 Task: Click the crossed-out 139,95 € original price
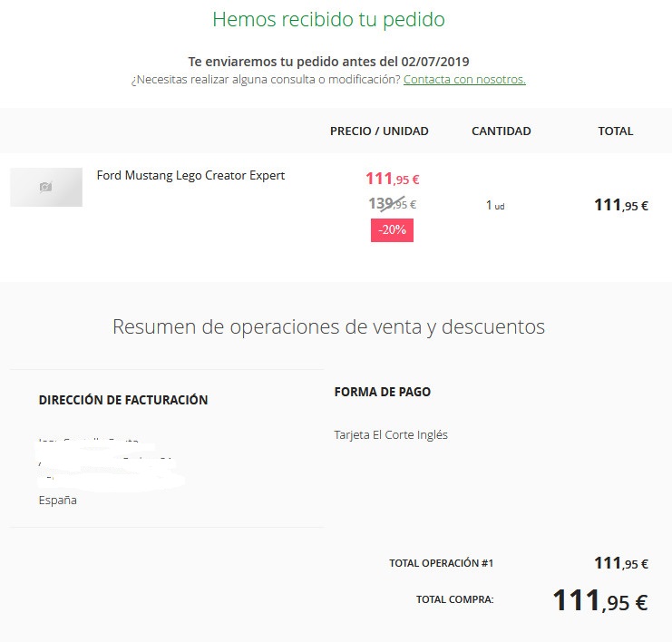392,203
